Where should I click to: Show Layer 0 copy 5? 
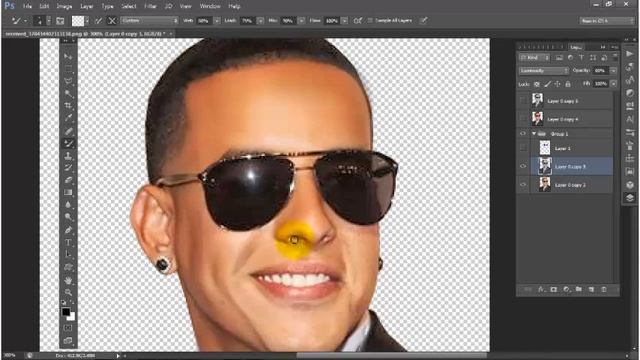coord(523,100)
